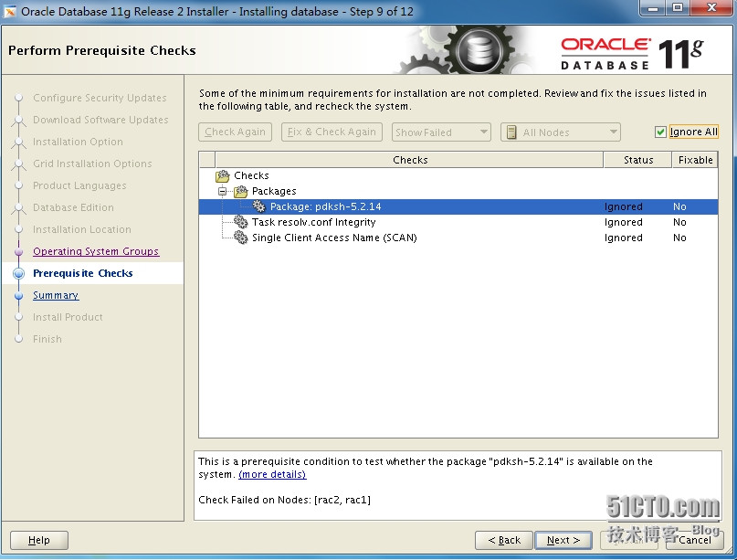
Task: Click the Finish step
Action: coord(47,339)
